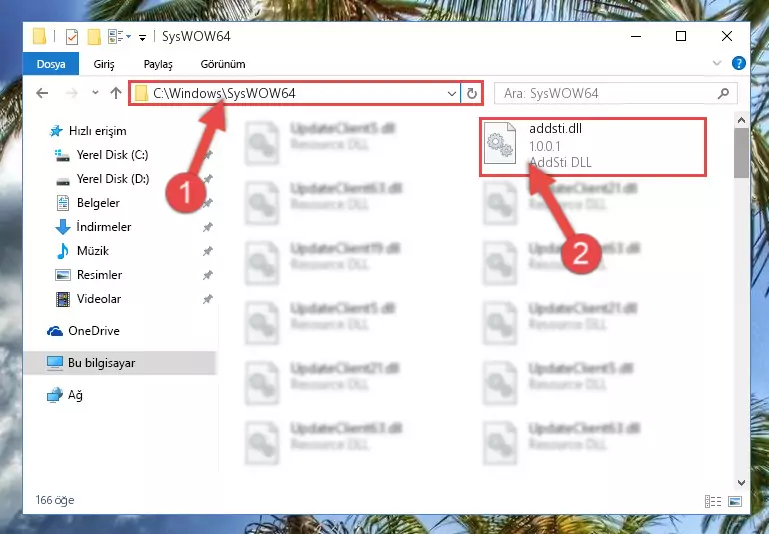This screenshot has height=534, width=769.
Task: Click the scrollbar down arrow
Action: point(742,483)
